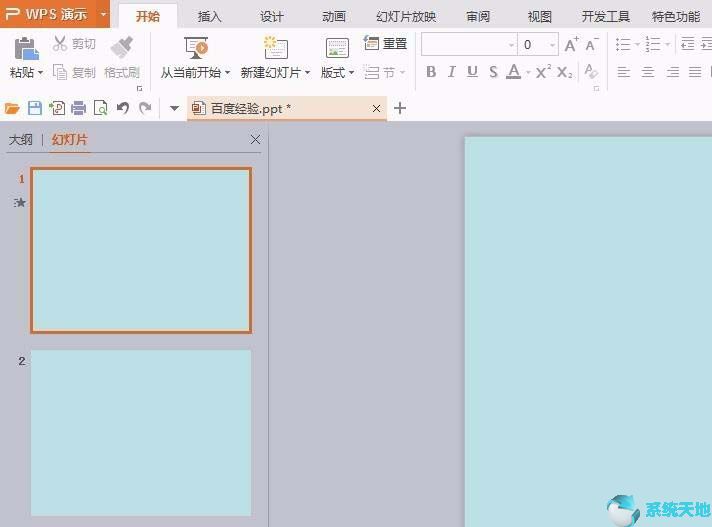Decrease font size with A- icon
Image resolution: width=712 pixels, height=527 pixels.
[592, 44]
